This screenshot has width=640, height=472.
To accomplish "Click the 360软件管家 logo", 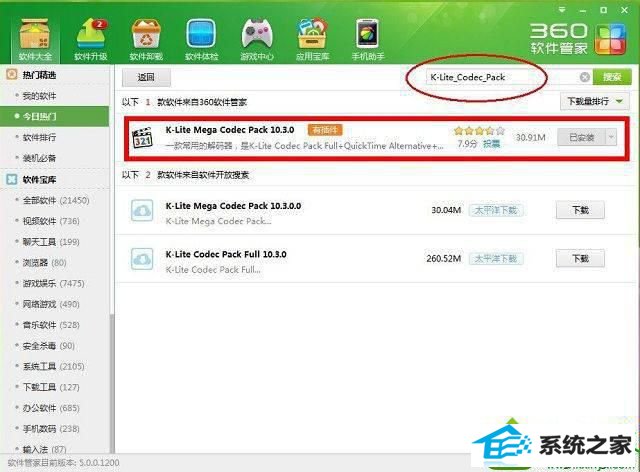I will (x=578, y=39).
